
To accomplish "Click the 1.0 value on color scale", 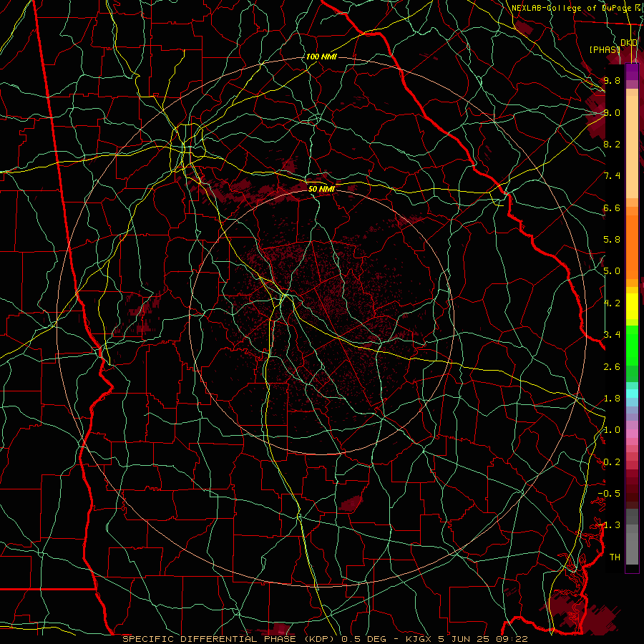I will coord(612,430).
